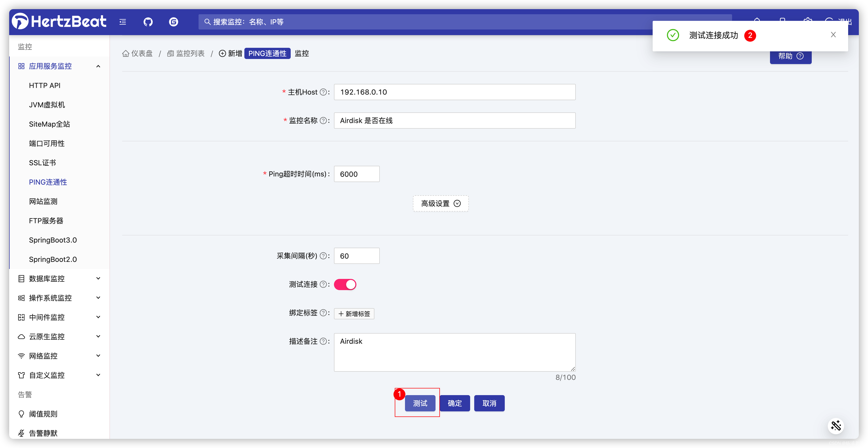Open the SSL证书 monitor type
The width and height of the screenshot is (868, 448).
pos(43,163)
